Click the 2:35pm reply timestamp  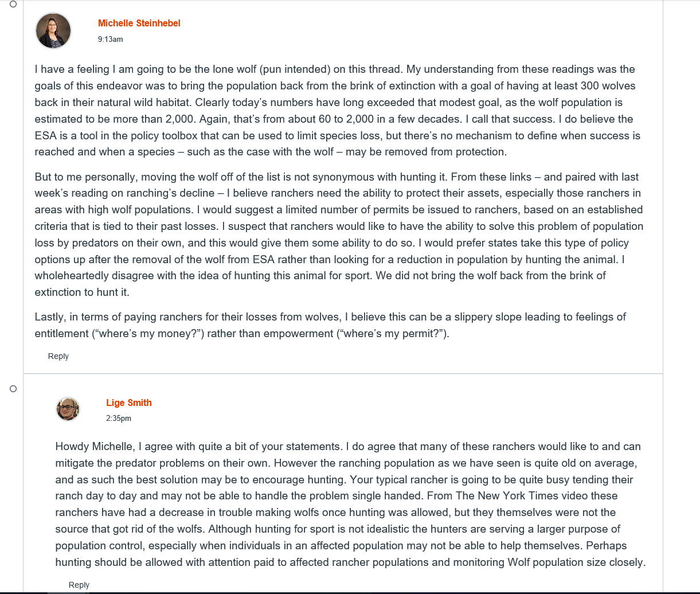tap(119, 418)
